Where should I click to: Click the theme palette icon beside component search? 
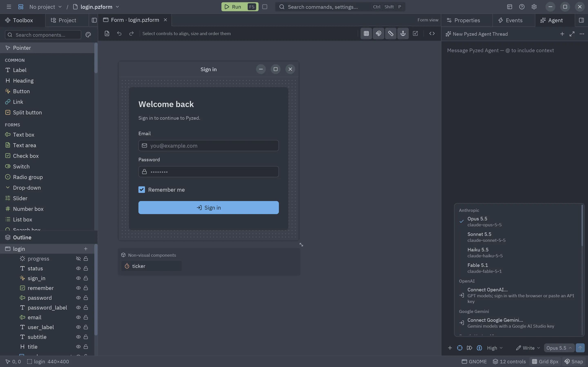pos(88,35)
